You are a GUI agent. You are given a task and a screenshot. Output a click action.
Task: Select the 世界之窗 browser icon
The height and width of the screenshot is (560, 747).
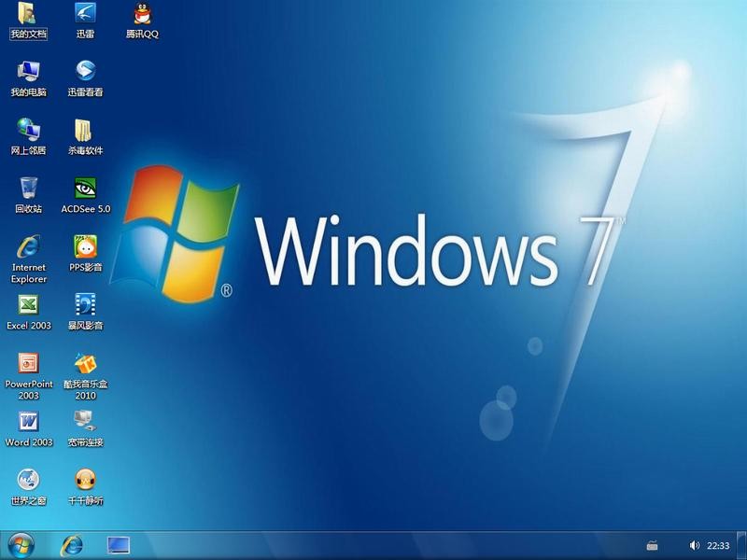[28, 487]
